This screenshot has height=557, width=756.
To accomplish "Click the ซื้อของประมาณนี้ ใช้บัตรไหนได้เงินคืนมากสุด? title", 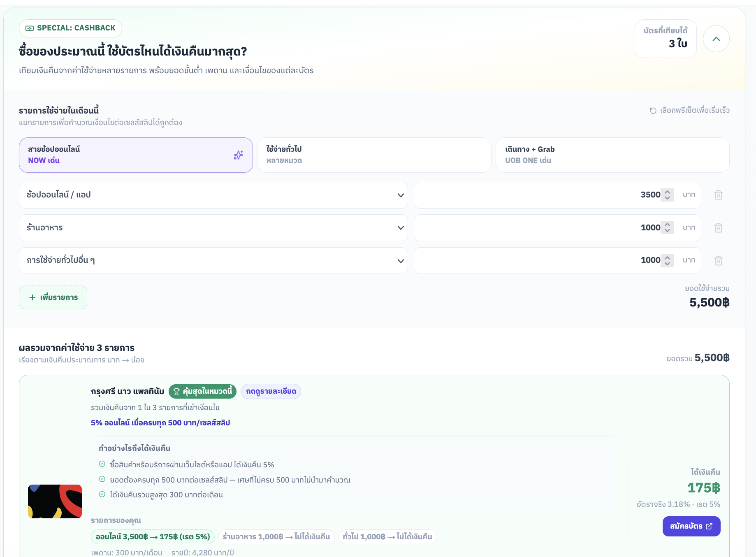I will click(133, 51).
